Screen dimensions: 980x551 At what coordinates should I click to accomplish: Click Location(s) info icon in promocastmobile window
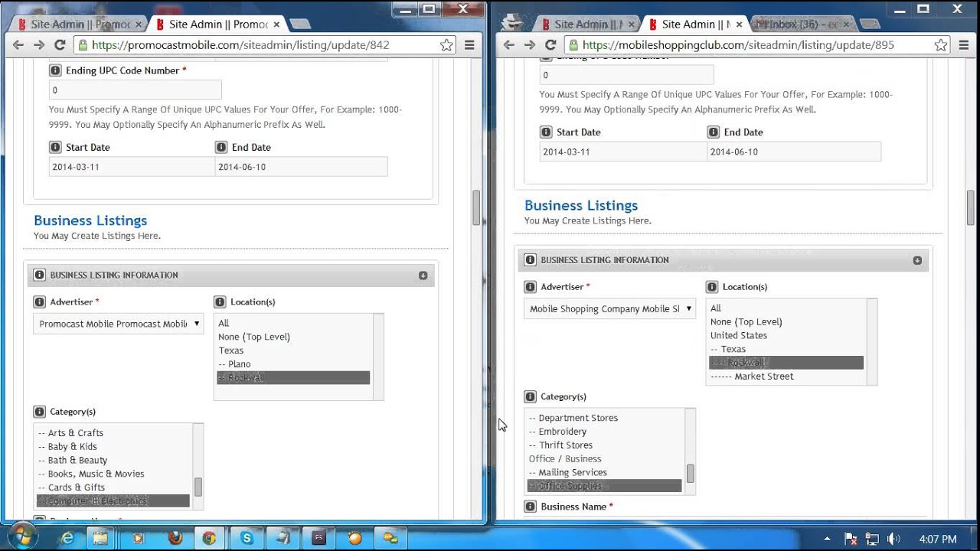220,302
